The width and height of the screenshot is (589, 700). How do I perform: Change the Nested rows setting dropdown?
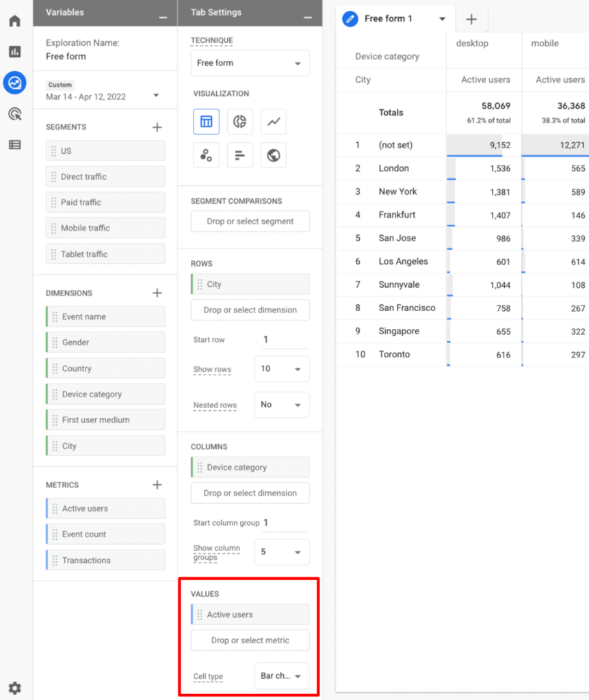(x=281, y=405)
